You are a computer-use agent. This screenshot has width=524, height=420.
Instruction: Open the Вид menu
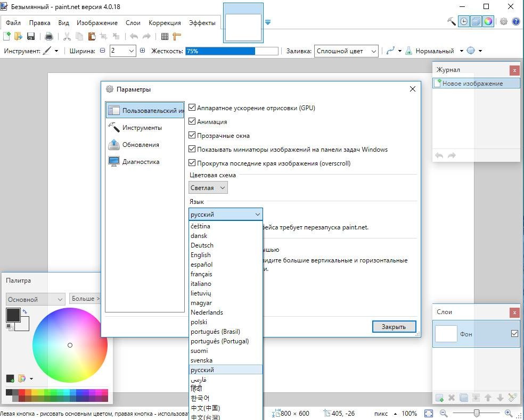(x=63, y=23)
